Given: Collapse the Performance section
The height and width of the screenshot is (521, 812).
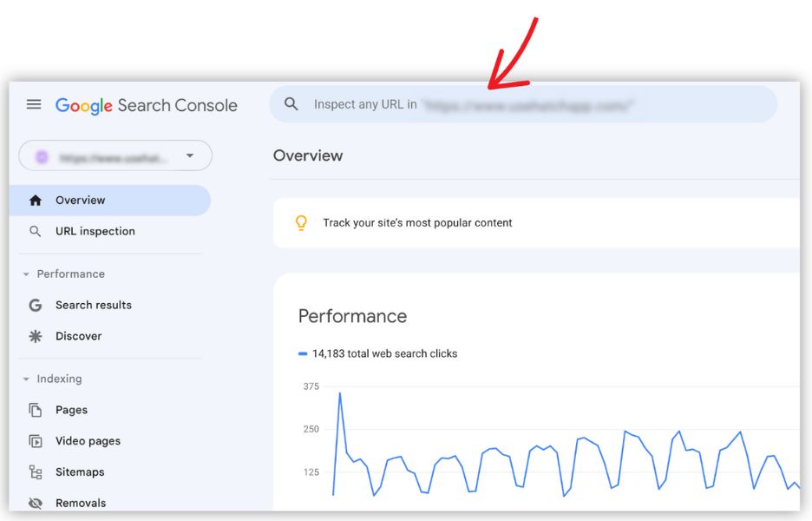Looking at the screenshot, I should [x=26, y=274].
